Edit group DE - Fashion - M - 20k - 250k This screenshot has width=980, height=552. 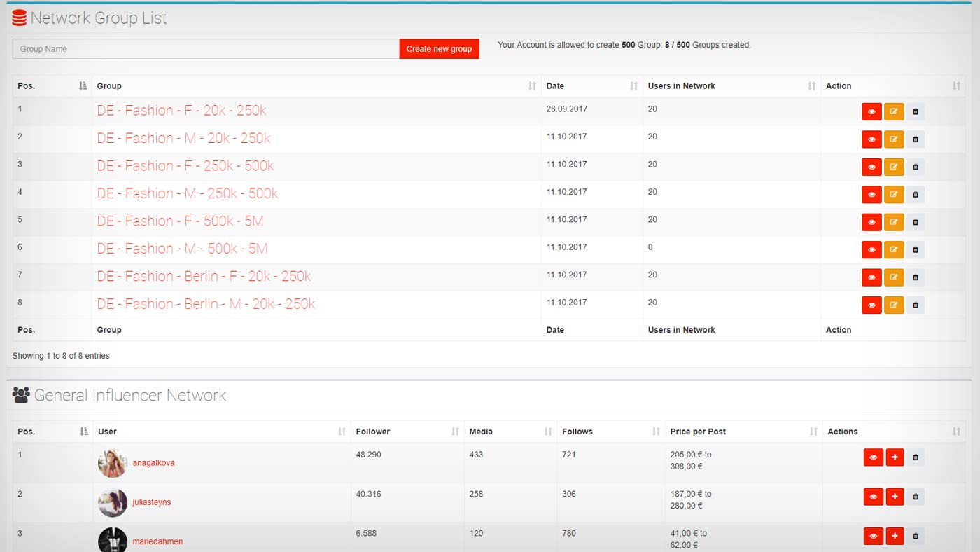click(x=894, y=139)
